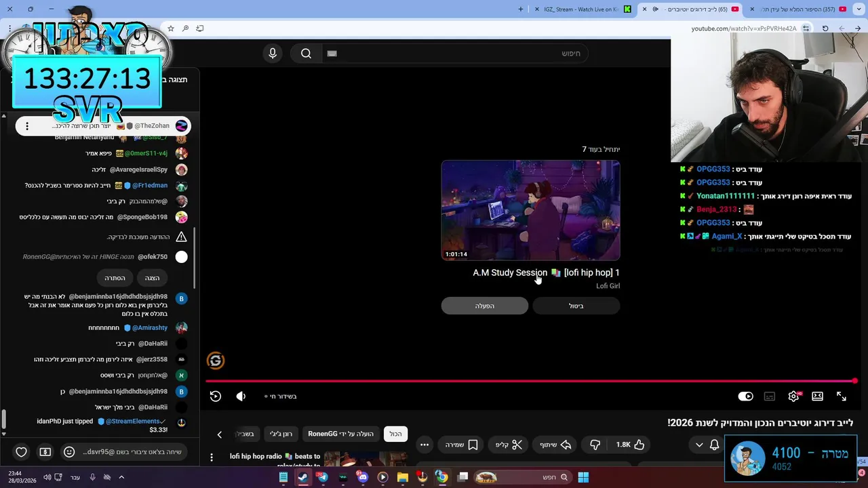Click the red video progress bar
Viewport: 868px width, 488px height.
click(530, 381)
